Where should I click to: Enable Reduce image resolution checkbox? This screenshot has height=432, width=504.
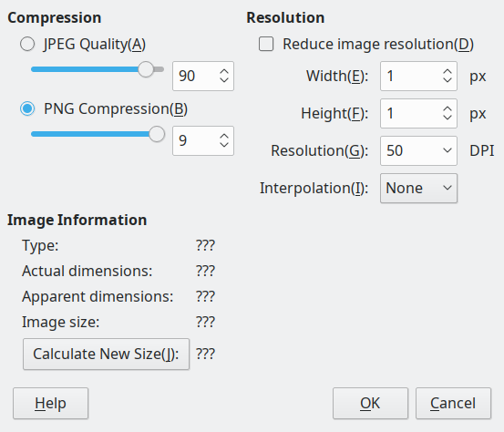pyautogui.click(x=266, y=44)
